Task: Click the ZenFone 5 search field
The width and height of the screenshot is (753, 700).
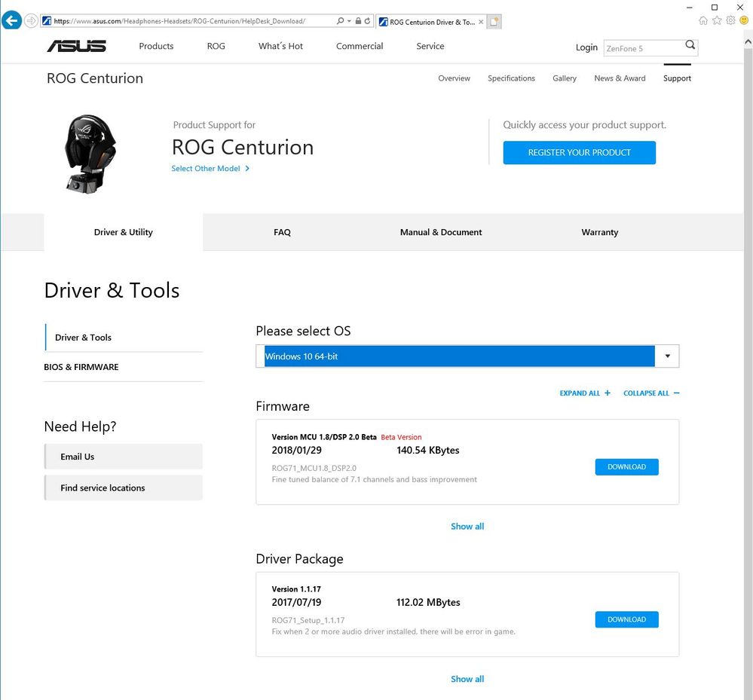Action: [x=644, y=48]
